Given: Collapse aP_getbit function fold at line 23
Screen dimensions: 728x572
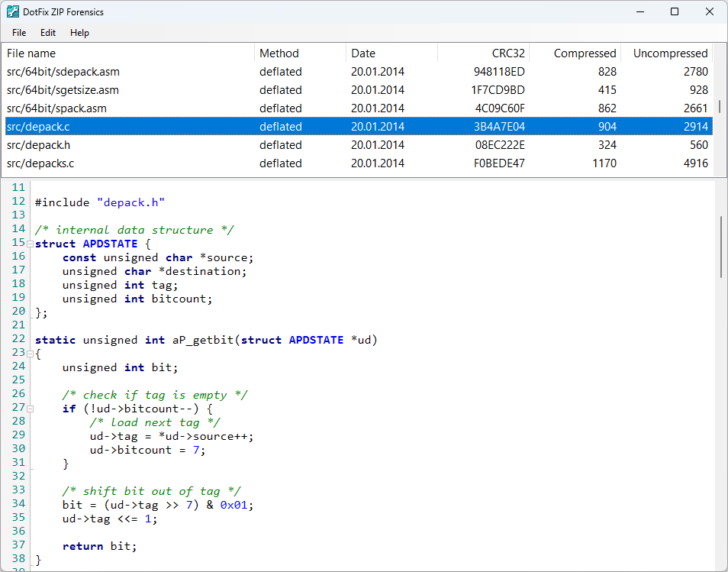Looking at the screenshot, I should [x=31, y=354].
